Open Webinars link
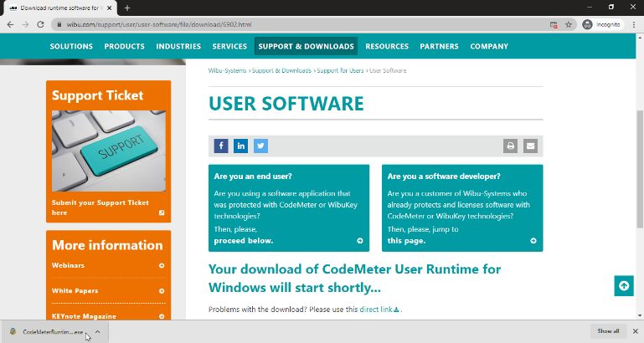Screen dimensions: 644x343 click(x=68, y=265)
